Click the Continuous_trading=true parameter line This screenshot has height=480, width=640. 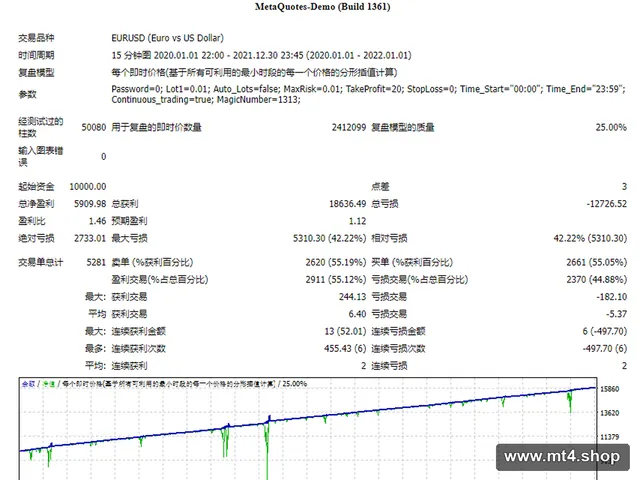(206, 100)
